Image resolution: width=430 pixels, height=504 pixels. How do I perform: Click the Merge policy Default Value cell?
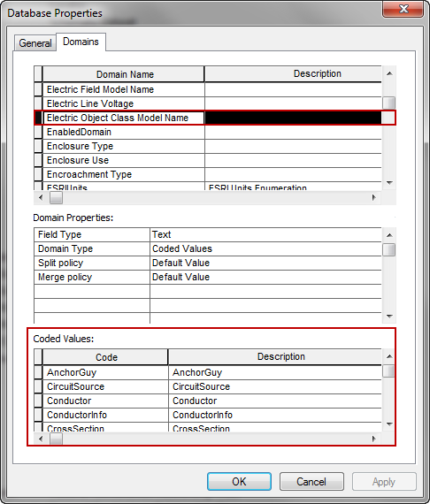click(x=265, y=277)
